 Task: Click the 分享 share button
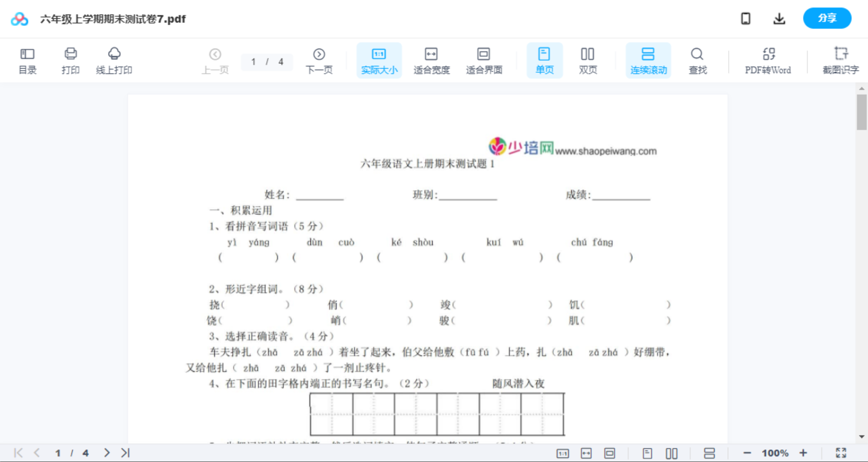tap(827, 18)
